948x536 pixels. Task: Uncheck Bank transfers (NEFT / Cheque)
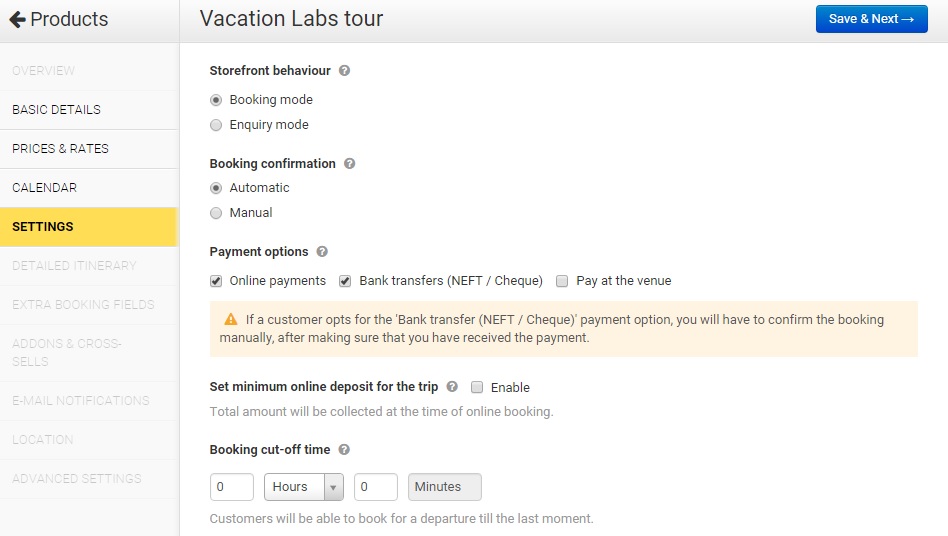tap(346, 281)
